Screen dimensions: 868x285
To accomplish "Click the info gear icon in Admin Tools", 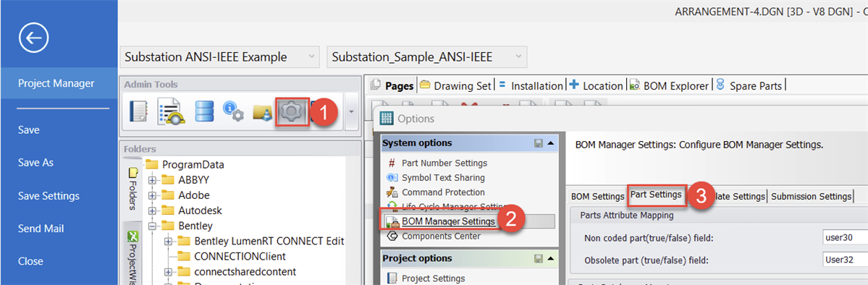I will (233, 112).
